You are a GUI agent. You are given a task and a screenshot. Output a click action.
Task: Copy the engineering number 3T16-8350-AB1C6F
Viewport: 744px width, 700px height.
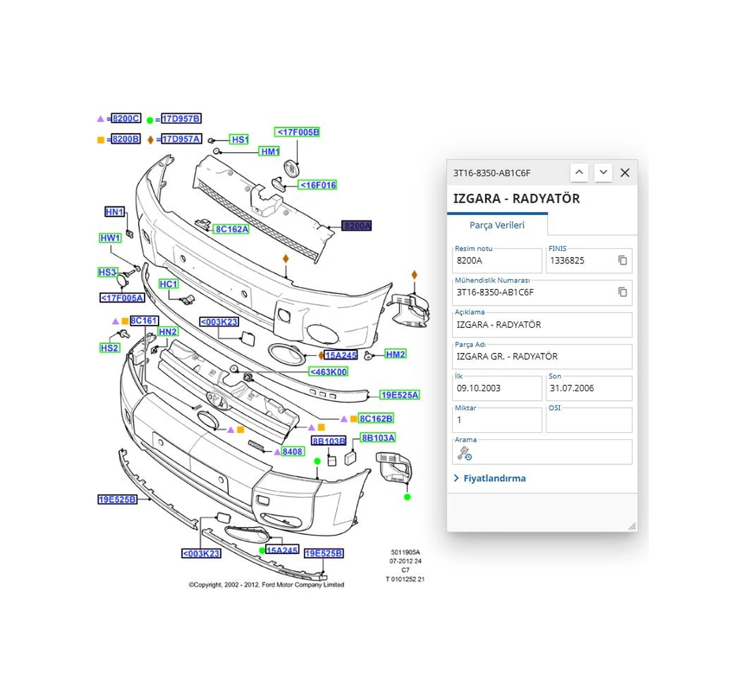click(623, 292)
